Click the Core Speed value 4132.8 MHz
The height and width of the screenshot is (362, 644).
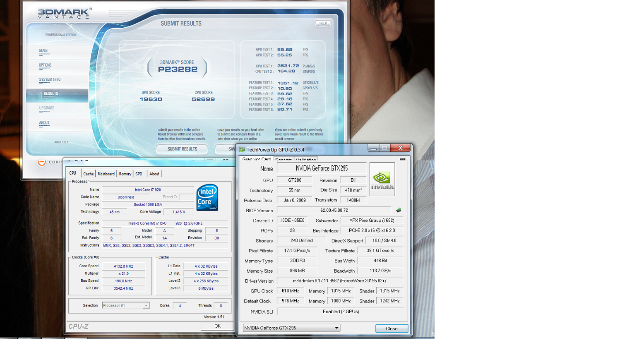(124, 266)
